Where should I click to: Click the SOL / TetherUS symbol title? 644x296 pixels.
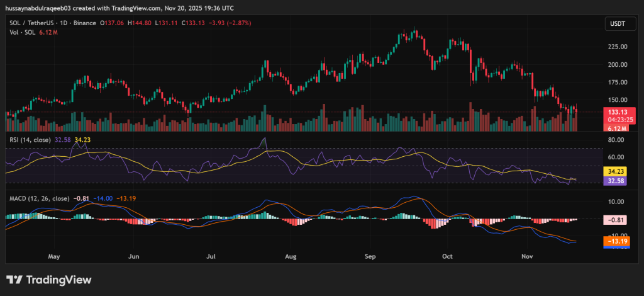pos(31,23)
